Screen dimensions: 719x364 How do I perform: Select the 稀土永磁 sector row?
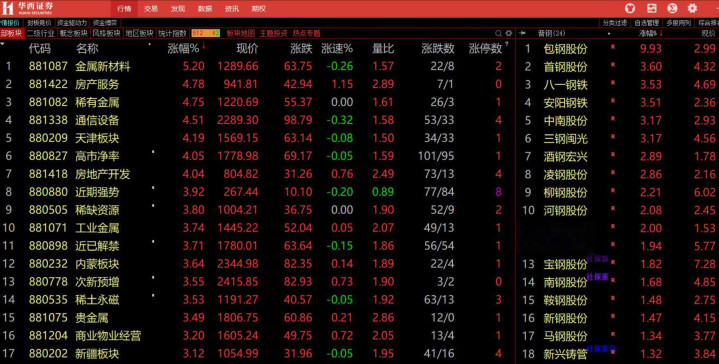(x=257, y=300)
